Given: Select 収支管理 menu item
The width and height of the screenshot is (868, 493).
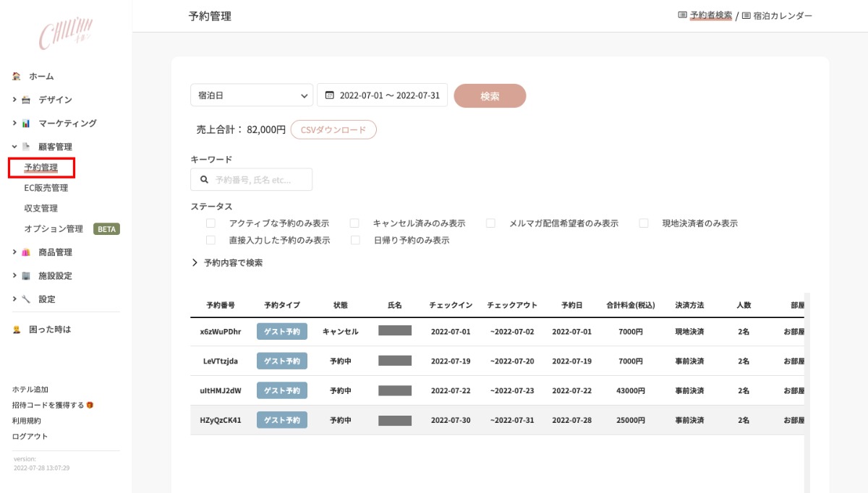Looking at the screenshot, I should pos(41,208).
